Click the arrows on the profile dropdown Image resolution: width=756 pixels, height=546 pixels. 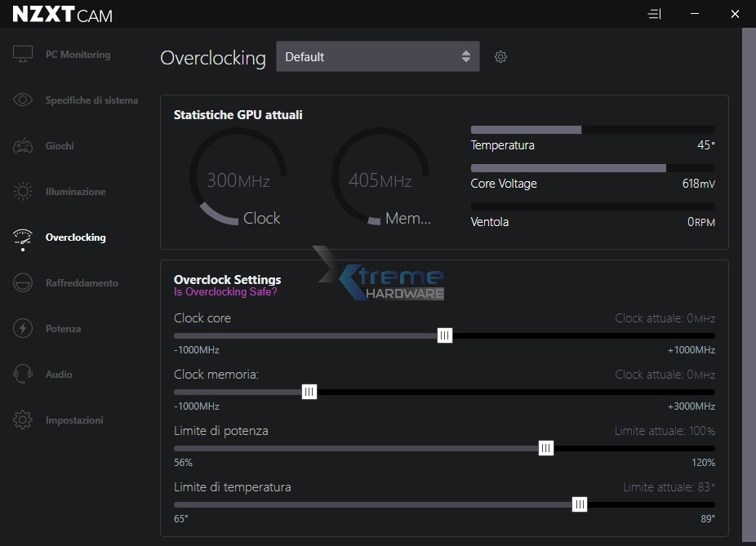point(465,57)
